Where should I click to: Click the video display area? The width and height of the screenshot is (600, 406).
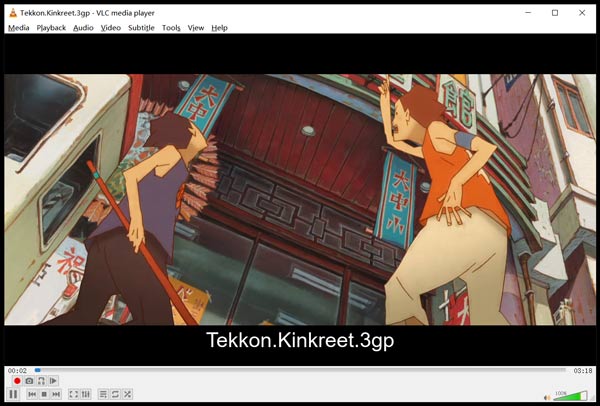point(300,199)
